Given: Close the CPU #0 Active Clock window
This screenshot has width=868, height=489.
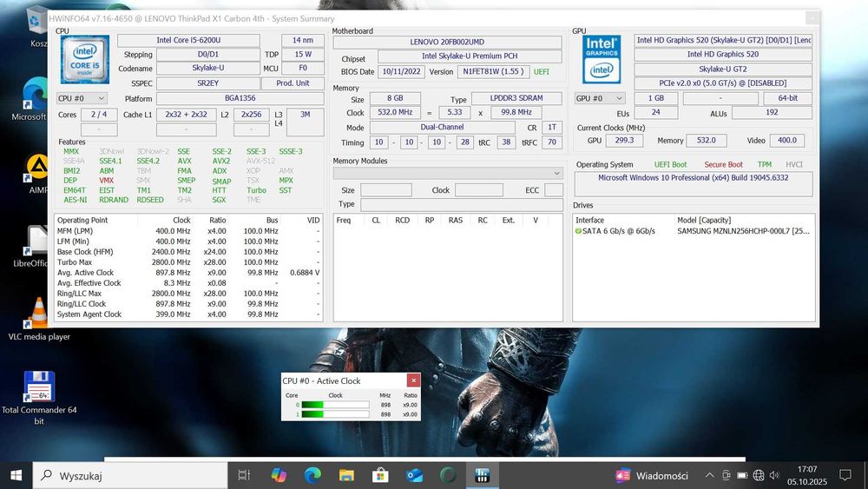Looking at the screenshot, I should [x=414, y=380].
